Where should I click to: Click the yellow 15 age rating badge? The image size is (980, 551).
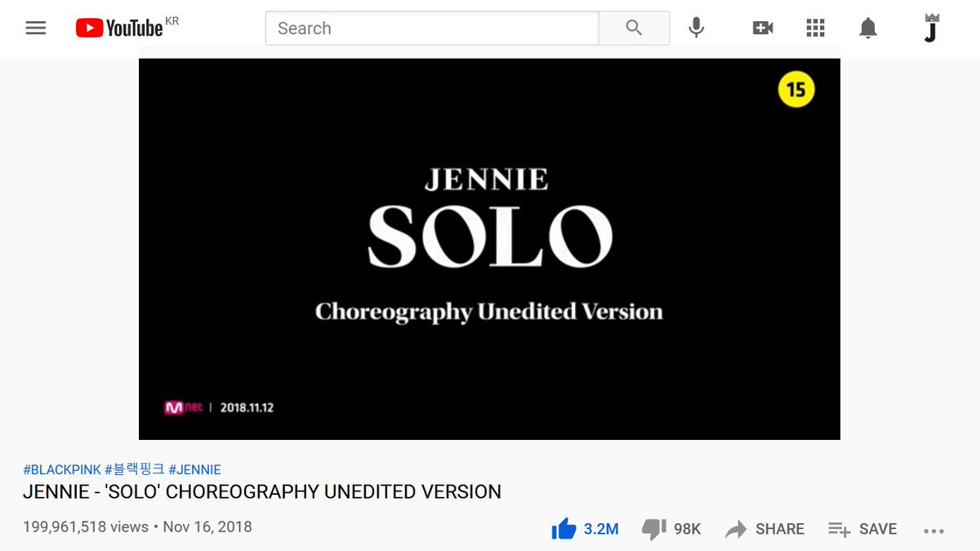[796, 88]
